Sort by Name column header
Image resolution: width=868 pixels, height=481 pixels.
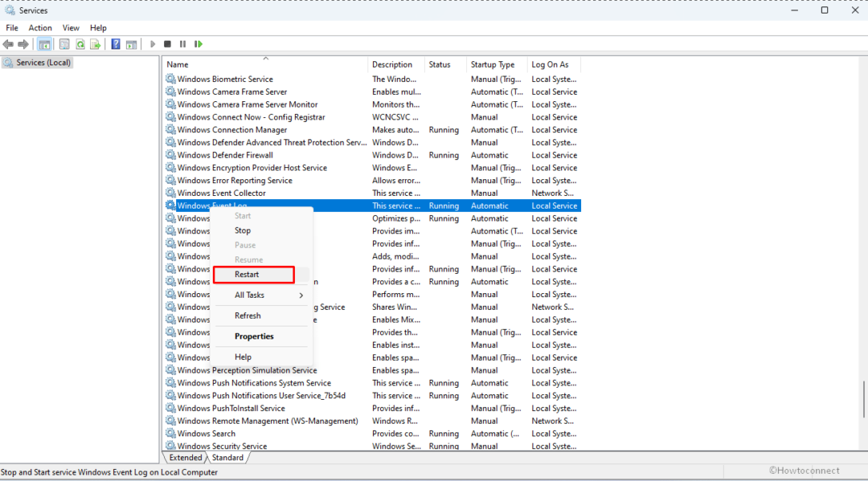tap(265, 65)
